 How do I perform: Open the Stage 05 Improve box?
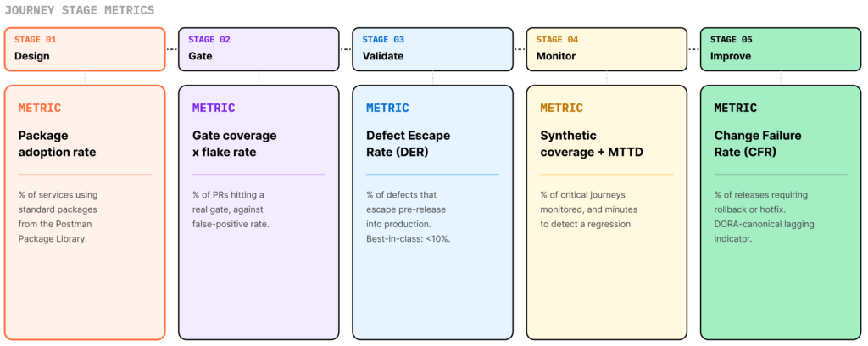tap(781, 49)
